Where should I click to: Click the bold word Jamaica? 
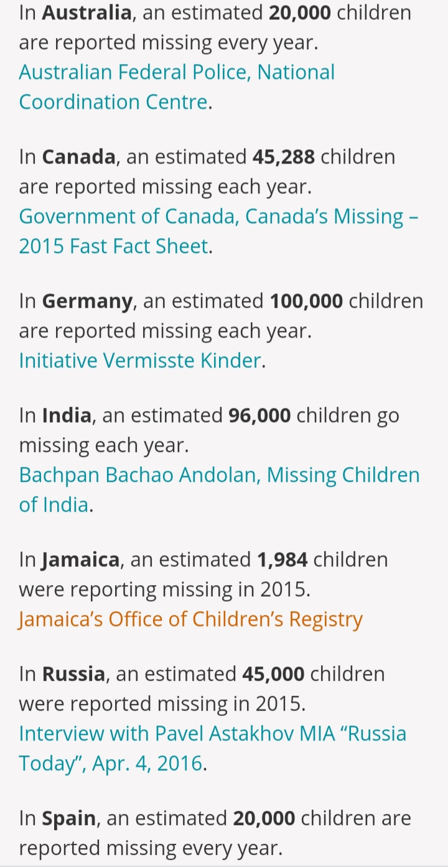coord(81,560)
